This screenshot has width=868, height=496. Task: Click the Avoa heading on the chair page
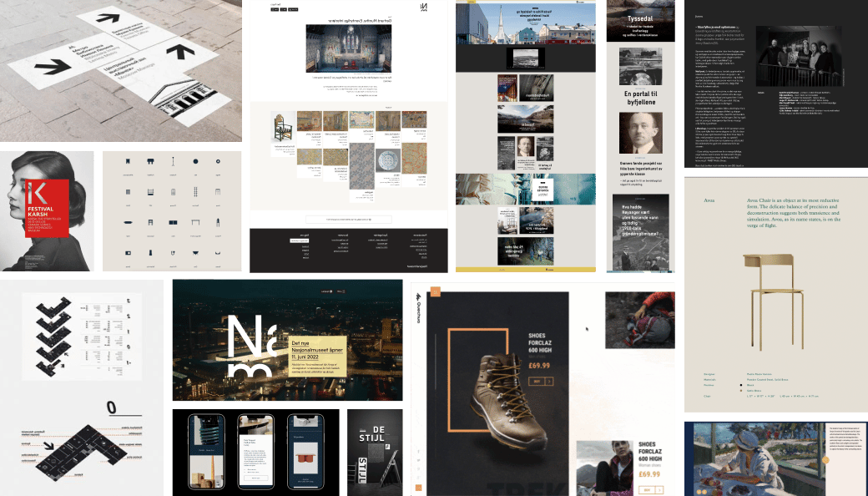710,200
